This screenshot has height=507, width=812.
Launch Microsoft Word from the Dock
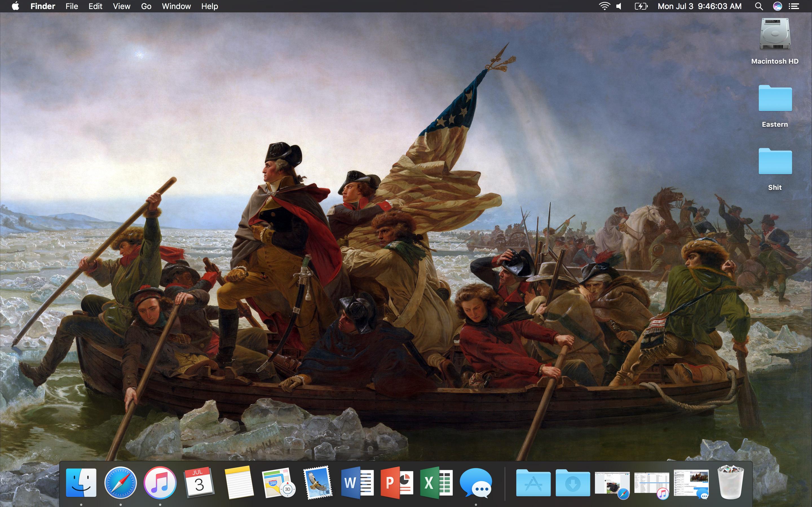click(357, 483)
